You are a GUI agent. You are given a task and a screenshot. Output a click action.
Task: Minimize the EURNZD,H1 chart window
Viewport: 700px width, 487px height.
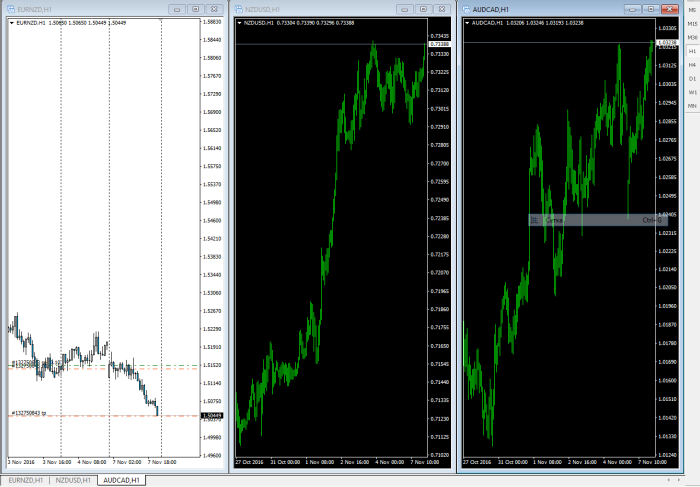click(x=177, y=9)
